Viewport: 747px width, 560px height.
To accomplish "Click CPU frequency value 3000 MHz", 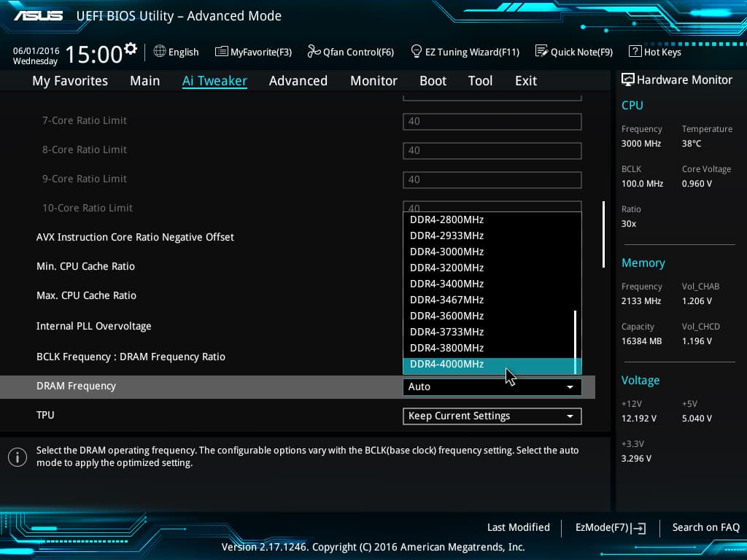I will point(641,144).
